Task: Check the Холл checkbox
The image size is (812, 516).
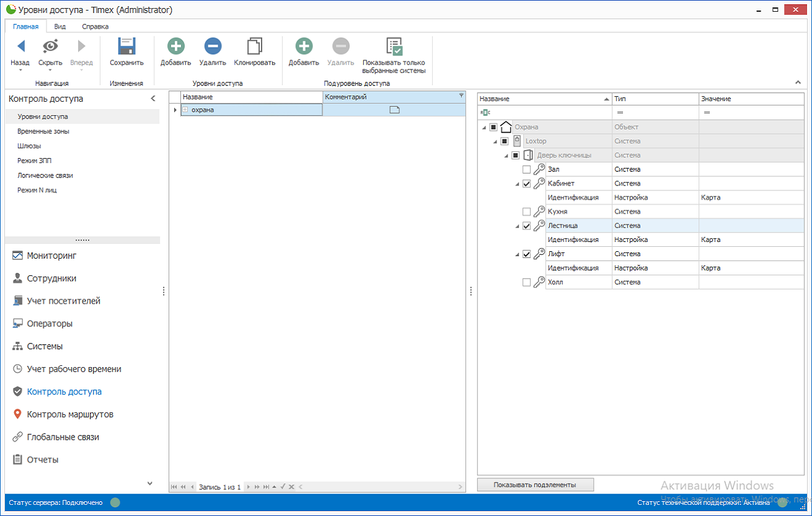Action: point(526,282)
